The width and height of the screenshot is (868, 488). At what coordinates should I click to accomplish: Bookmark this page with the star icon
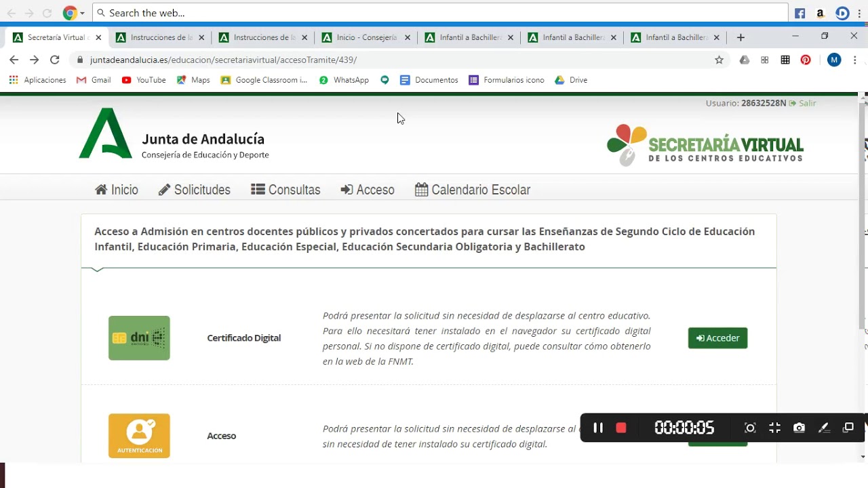click(x=719, y=60)
